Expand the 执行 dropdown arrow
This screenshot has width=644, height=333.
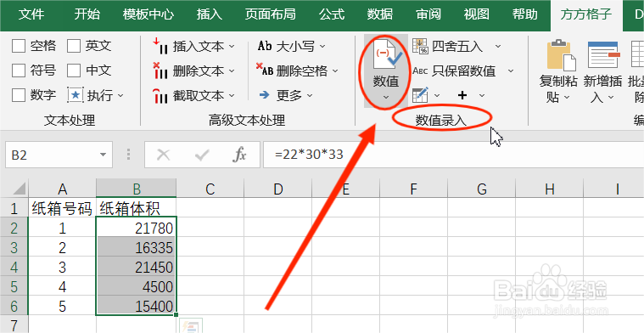(x=120, y=96)
